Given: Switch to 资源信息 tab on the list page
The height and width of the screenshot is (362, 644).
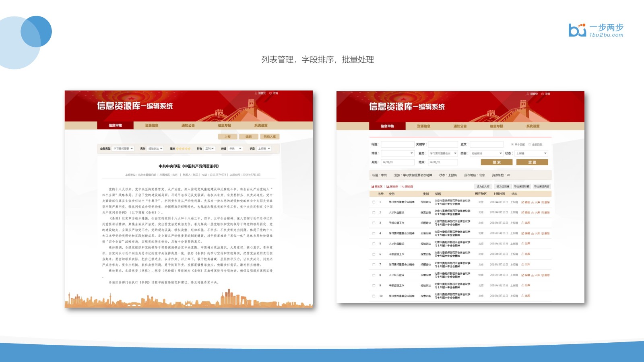Looking at the screenshot, I should coord(424,126).
